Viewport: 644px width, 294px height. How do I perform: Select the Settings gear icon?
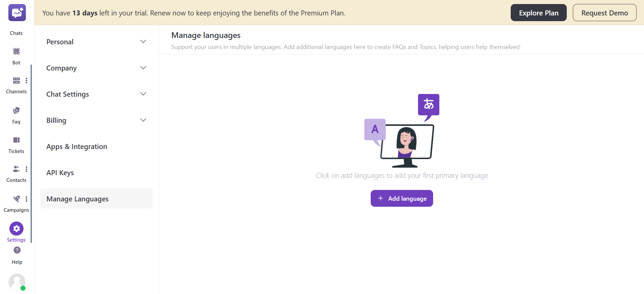(16, 229)
